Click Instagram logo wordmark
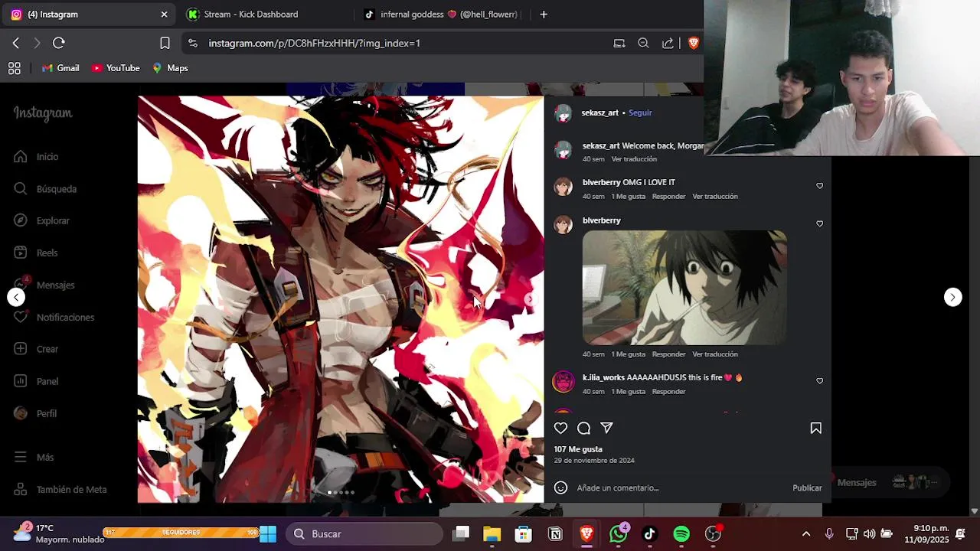The width and height of the screenshot is (980, 551). 43,113
